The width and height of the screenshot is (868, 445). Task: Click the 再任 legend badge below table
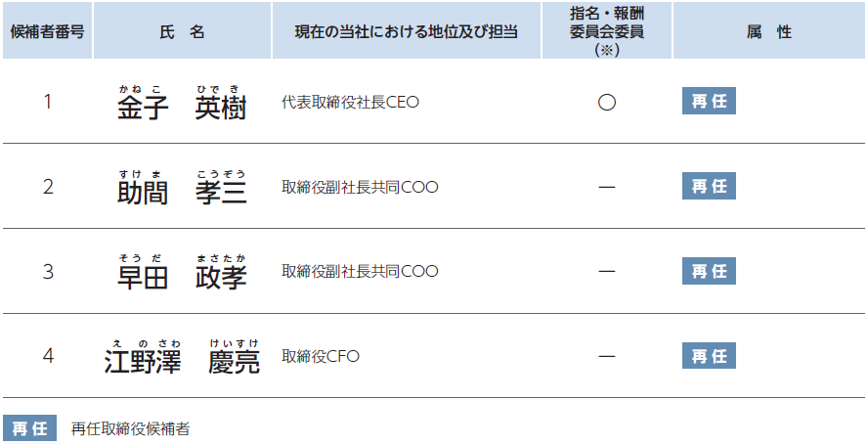tap(30, 427)
